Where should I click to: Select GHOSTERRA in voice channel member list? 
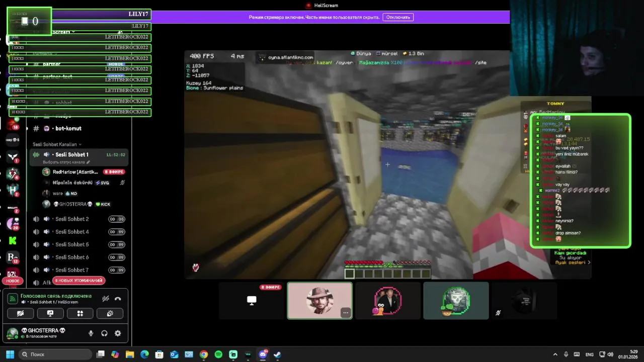pyautogui.click(x=84, y=204)
